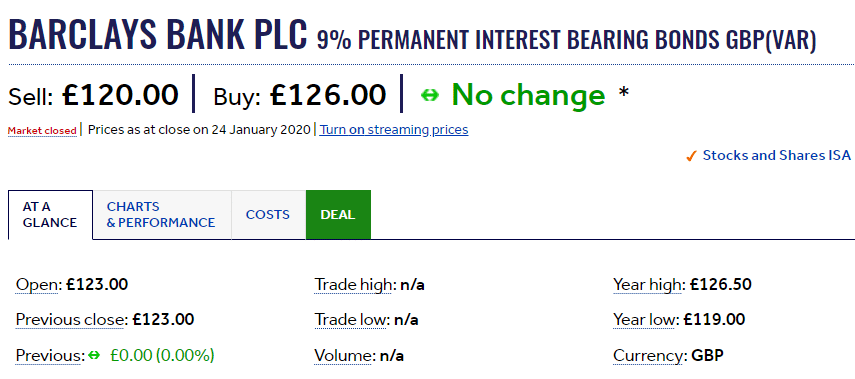The image size is (855, 379).
Task: Click the Currency label
Action: coord(648,356)
